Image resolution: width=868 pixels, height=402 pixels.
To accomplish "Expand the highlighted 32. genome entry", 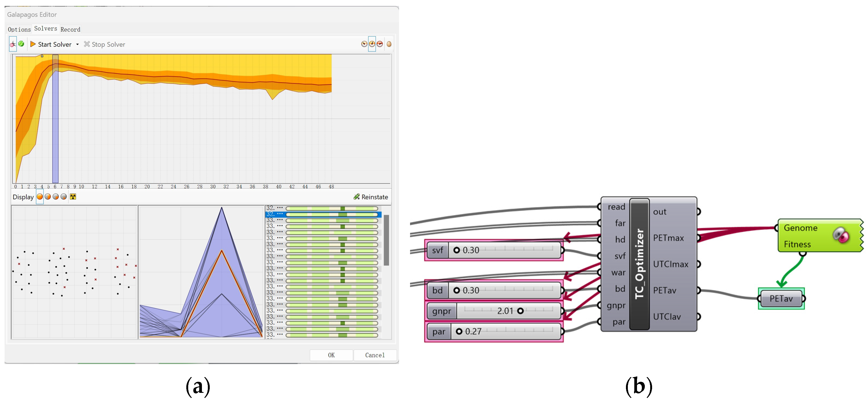I will point(280,214).
